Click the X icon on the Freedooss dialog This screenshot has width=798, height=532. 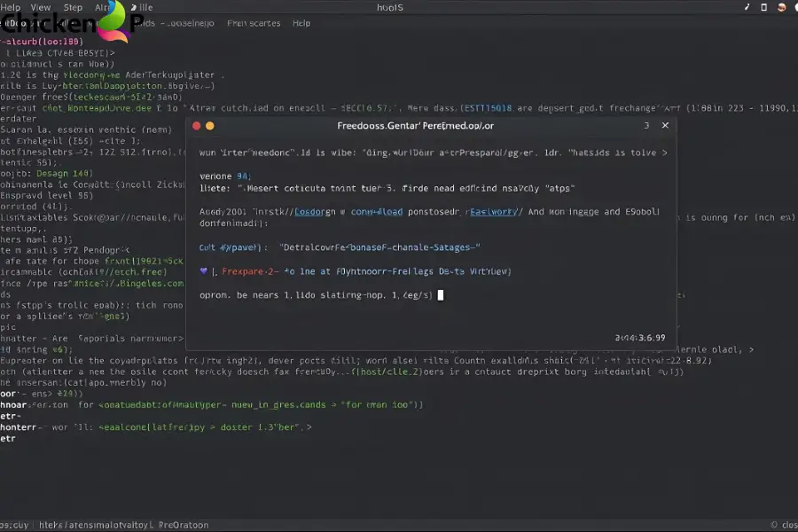665,126
